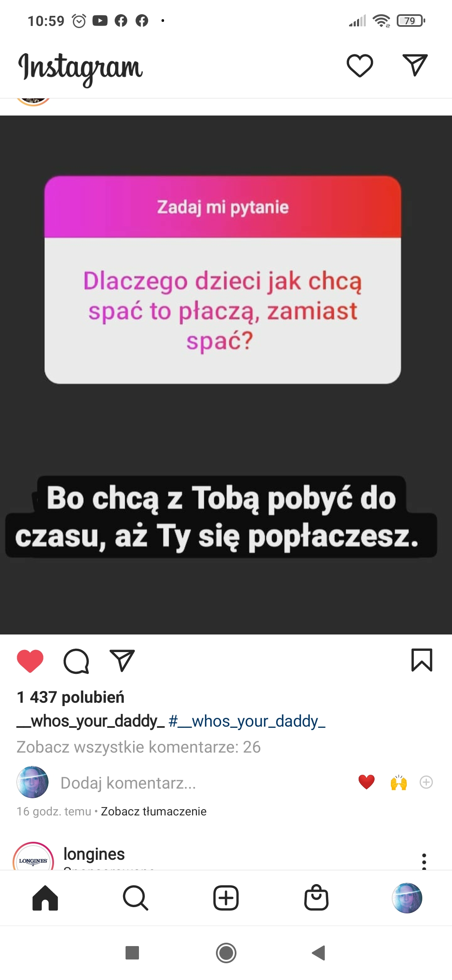The height and width of the screenshot is (980, 452).
Task: Unlike the post via red heart
Action: point(30,661)
